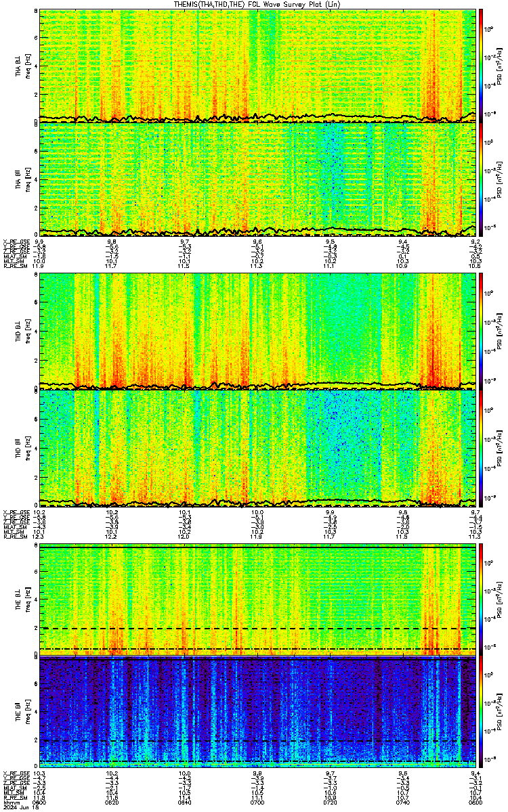Click the dark blue THE BII spectrogram panel
Viewport: 508px width, 812px height.
257,713
